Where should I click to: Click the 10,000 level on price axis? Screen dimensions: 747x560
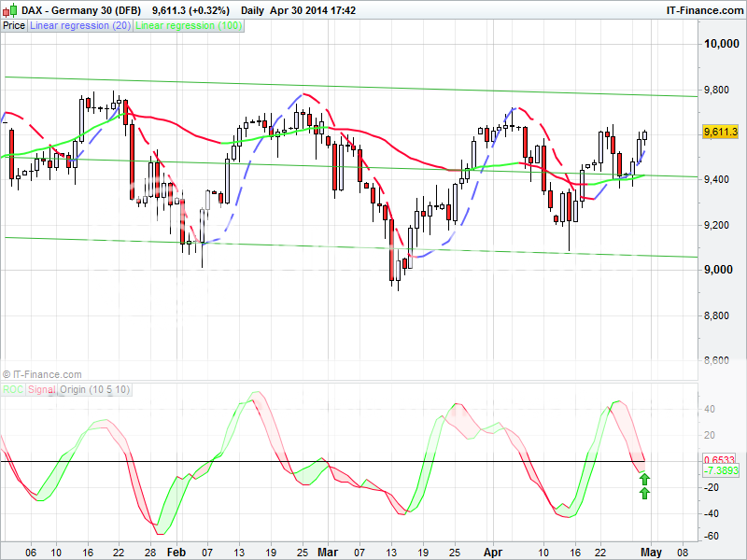click(x=722, y=44)
